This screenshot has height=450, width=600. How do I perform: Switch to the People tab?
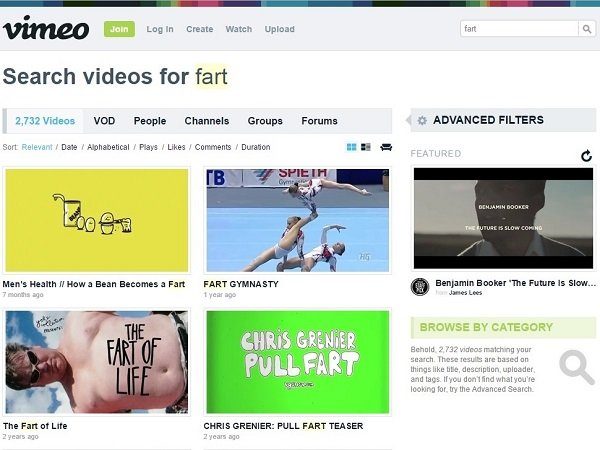[x=150, y=121]
